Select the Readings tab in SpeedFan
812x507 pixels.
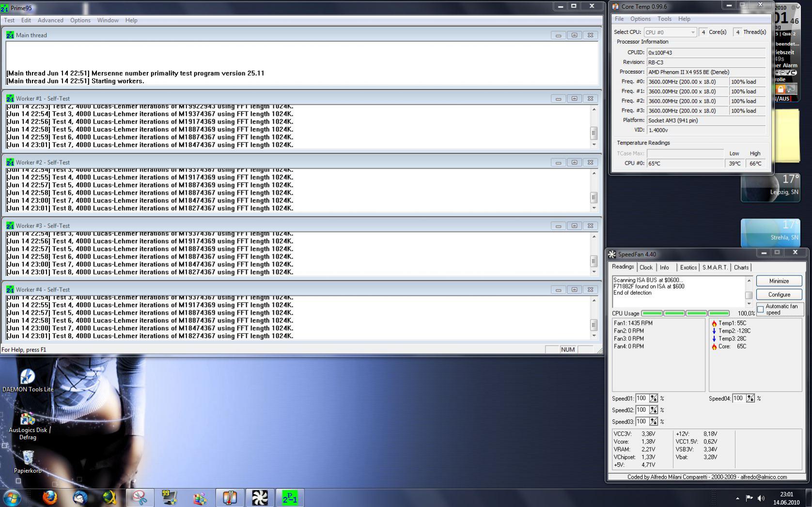[x=623, y=267]
